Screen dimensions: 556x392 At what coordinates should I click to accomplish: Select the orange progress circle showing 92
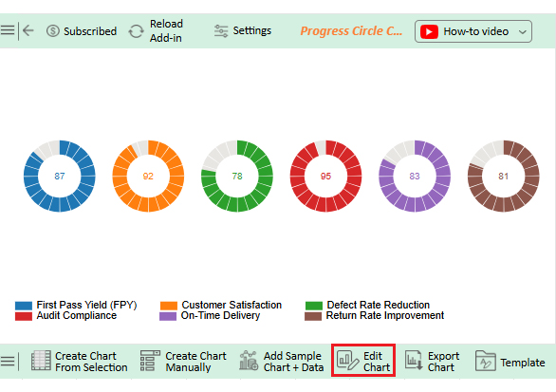click(148, 176)
